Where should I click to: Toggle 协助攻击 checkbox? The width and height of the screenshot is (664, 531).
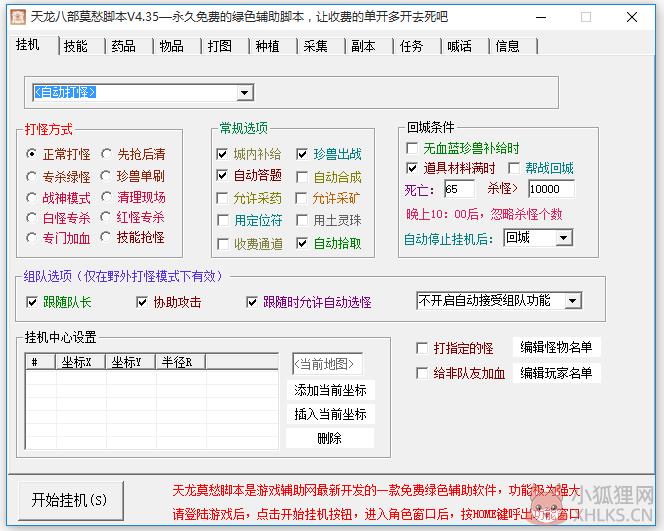coord(142,302)
